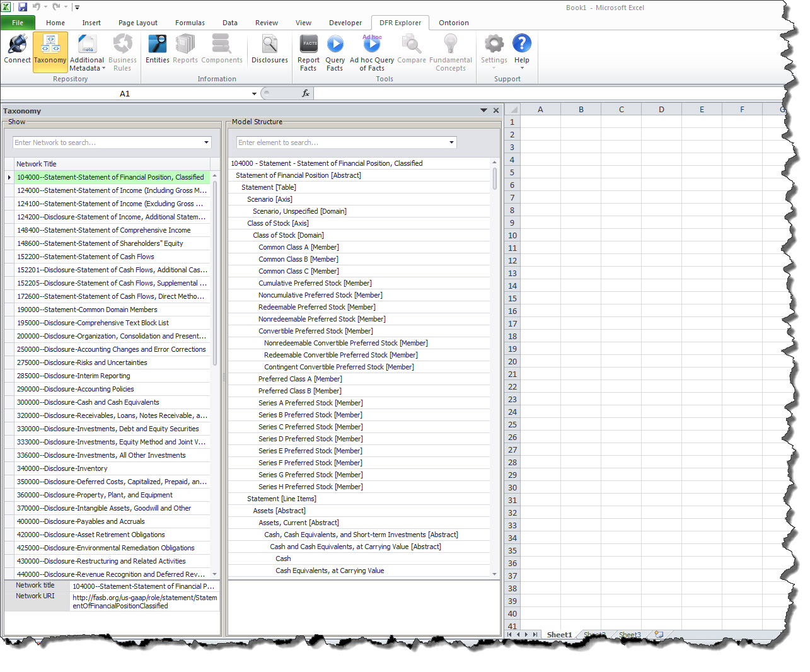The image size is (810, 672).
Task: Select the Ontorion ribbon tab
Action: pyautogui.click(x=454, y=23)
